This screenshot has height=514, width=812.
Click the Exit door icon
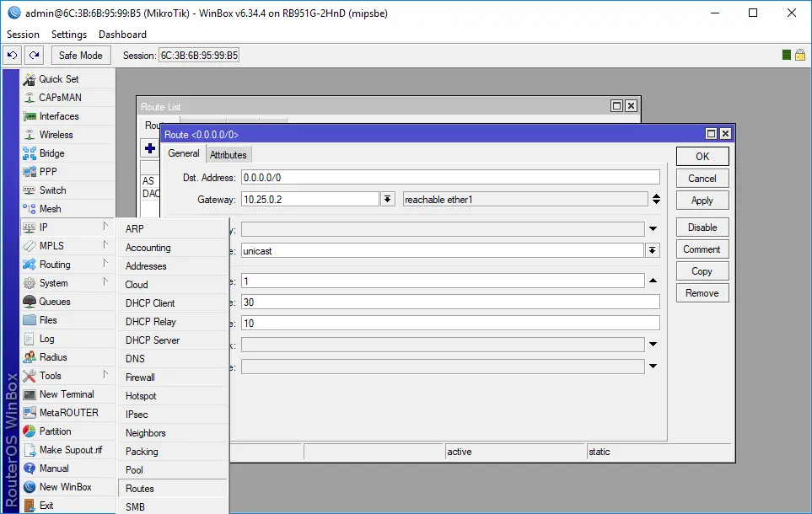(30, 506)
